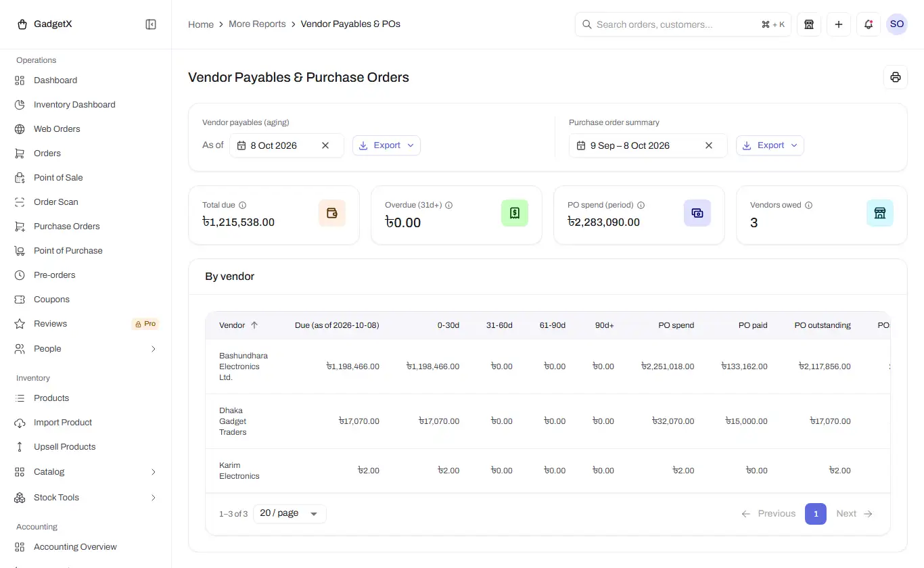
Task: Open Upsell Products
Action: click(86, 447)
